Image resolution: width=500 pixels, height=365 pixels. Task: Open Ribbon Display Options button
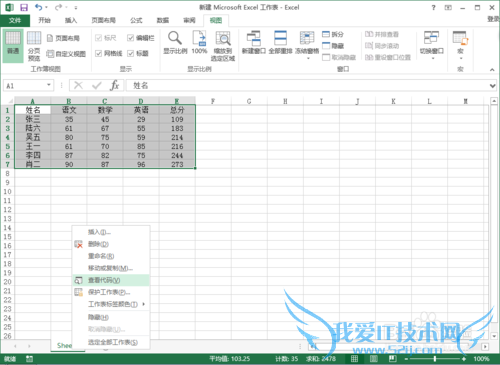point(448,7)
